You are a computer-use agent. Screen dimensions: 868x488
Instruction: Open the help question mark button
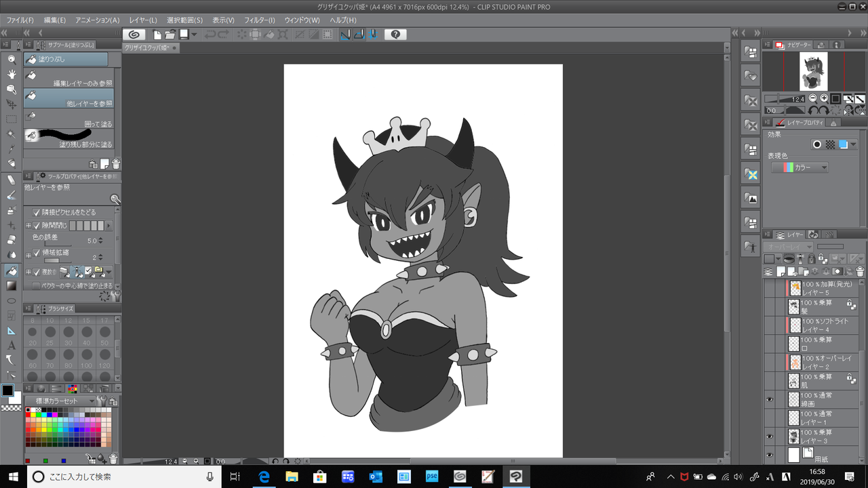coord(396,35)
